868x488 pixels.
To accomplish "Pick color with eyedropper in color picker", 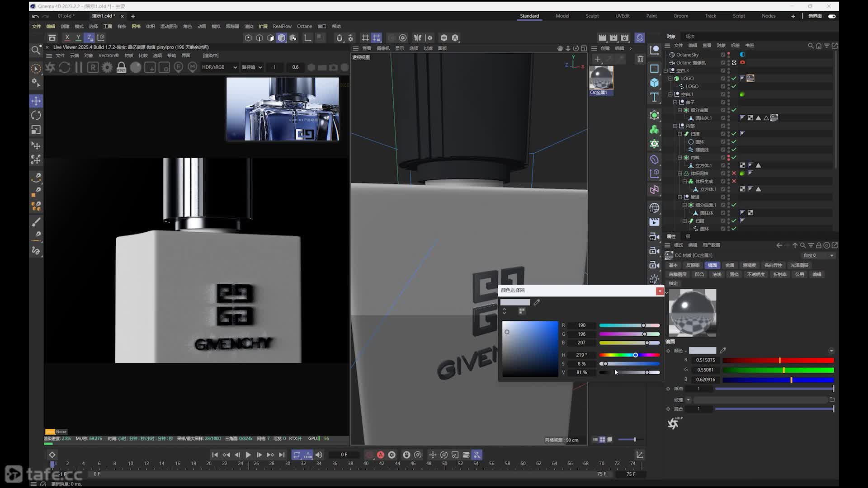I will click(537, 302).
